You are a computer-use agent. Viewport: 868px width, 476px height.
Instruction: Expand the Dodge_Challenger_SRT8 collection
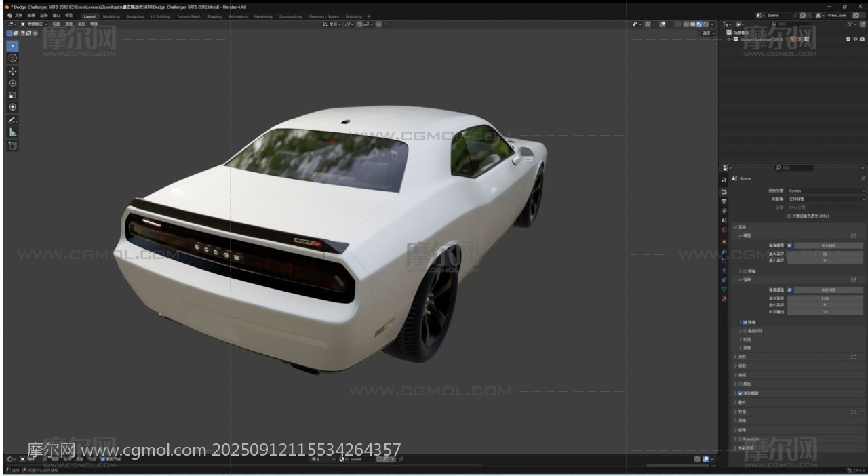[x=729, y=39]
